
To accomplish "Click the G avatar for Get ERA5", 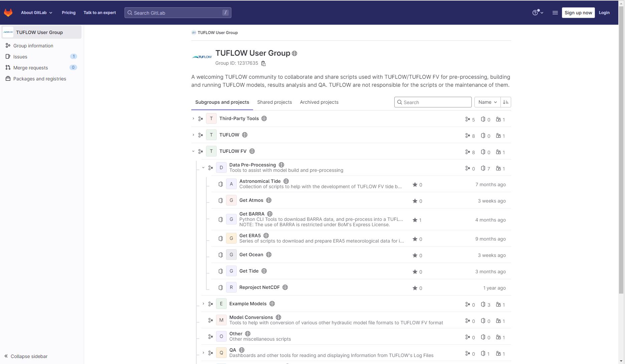I will pyautogui.click(x=231, y=238).
